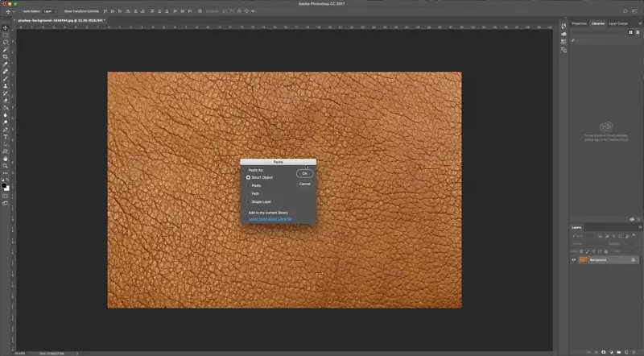The width and height of the screenshot is (644, 356).
Task: Select the Clone Stamp tool
Action: (6, 86)
